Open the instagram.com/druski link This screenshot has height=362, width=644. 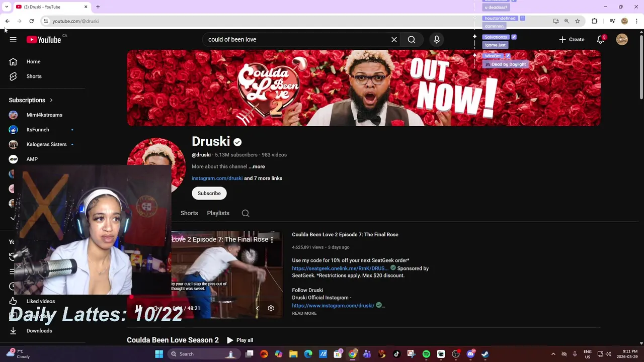pos(217,178)
